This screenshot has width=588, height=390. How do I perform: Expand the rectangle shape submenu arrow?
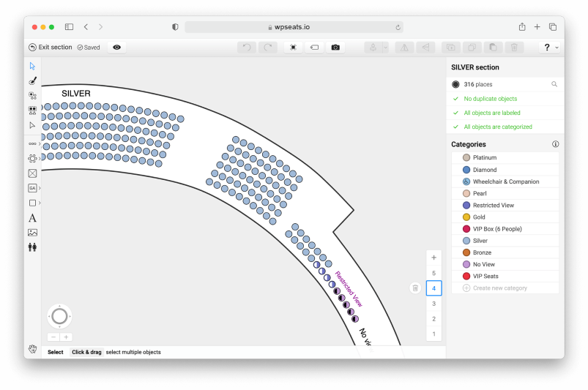click(x=40, y=203)
